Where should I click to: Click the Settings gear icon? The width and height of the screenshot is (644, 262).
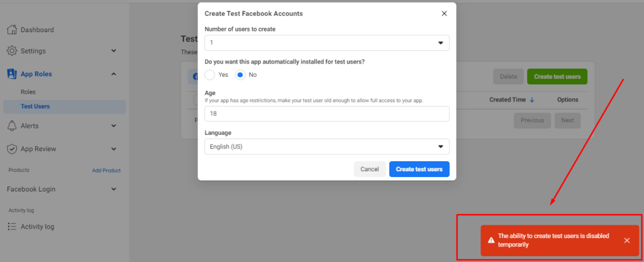pyautogui.click(x=12, y=51)
